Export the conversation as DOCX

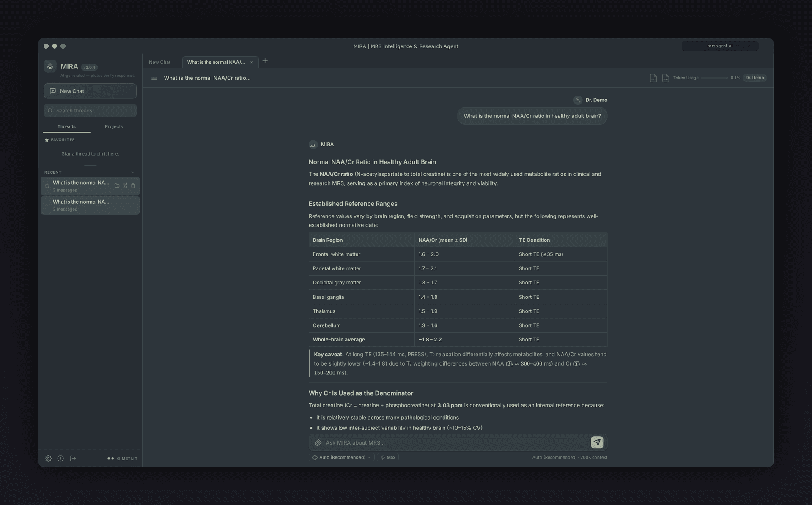[x=653, y=78]
